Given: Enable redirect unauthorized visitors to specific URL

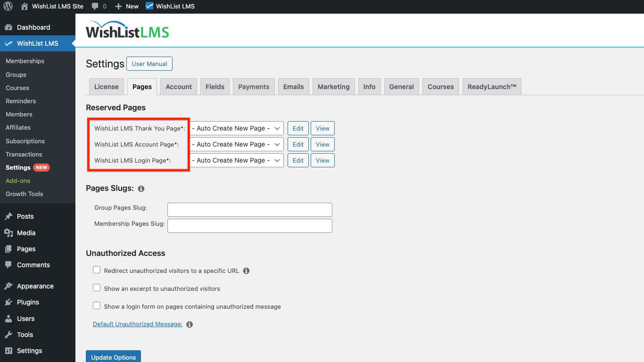Looking at the screenshot, I should click(x=97, y=269).
